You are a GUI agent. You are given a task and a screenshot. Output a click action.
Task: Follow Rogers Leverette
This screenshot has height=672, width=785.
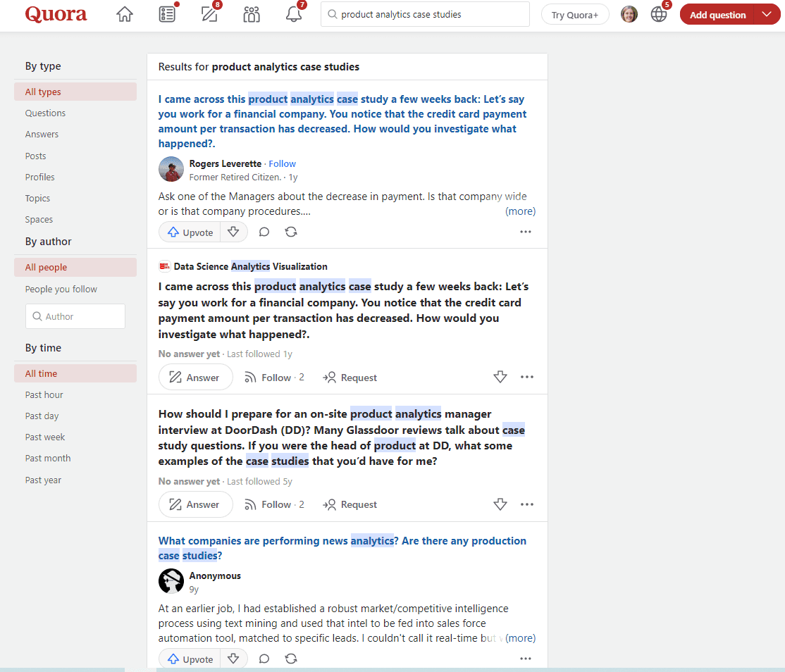click(283, 163)
